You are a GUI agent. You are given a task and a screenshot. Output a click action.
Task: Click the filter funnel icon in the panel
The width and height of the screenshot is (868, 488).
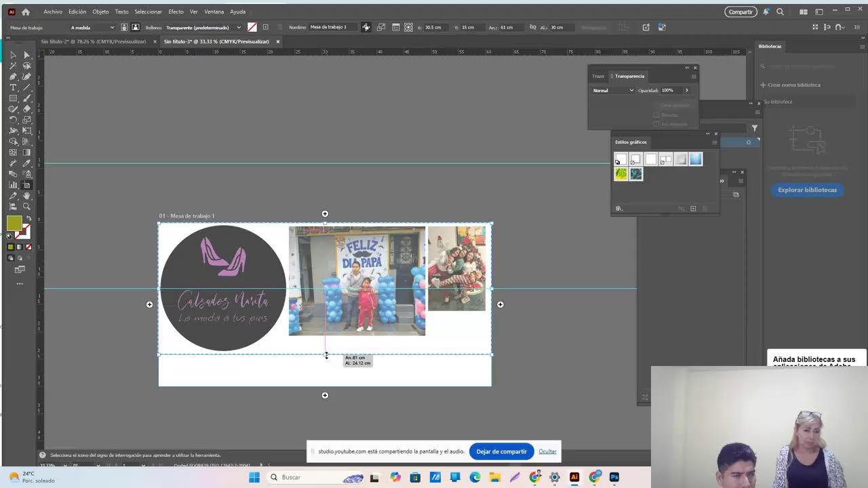coord(754,128)
